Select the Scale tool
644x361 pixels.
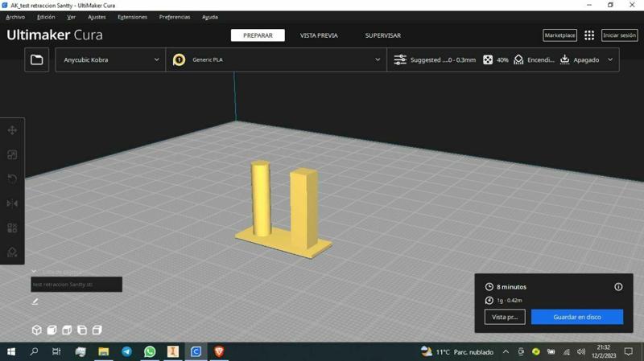click(x=12, y=154)
